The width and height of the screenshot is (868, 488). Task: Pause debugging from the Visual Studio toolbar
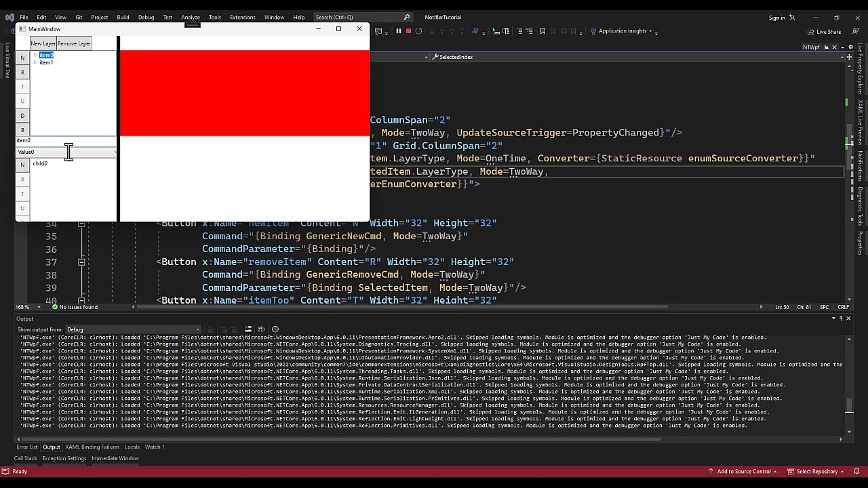(399, 31)
